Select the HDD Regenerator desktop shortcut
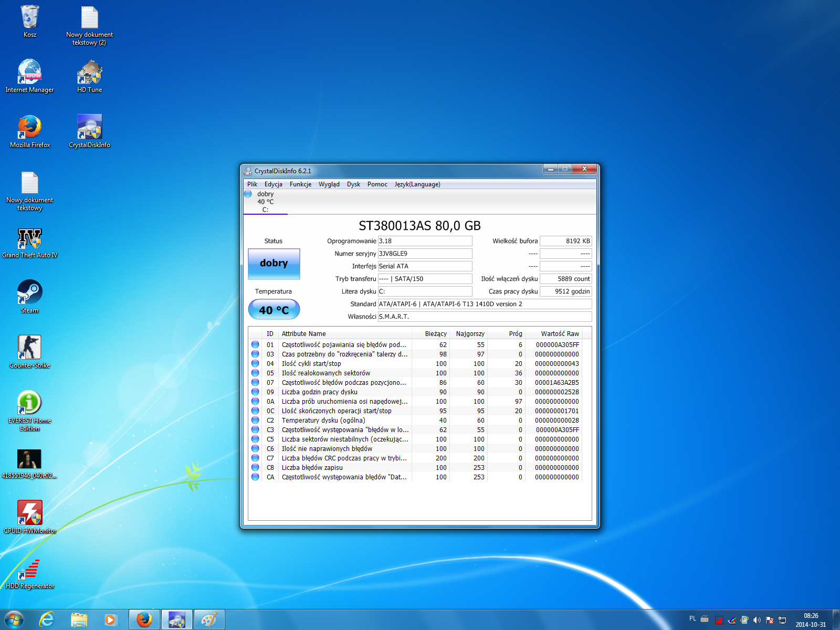840x630 pixels. 30,573
